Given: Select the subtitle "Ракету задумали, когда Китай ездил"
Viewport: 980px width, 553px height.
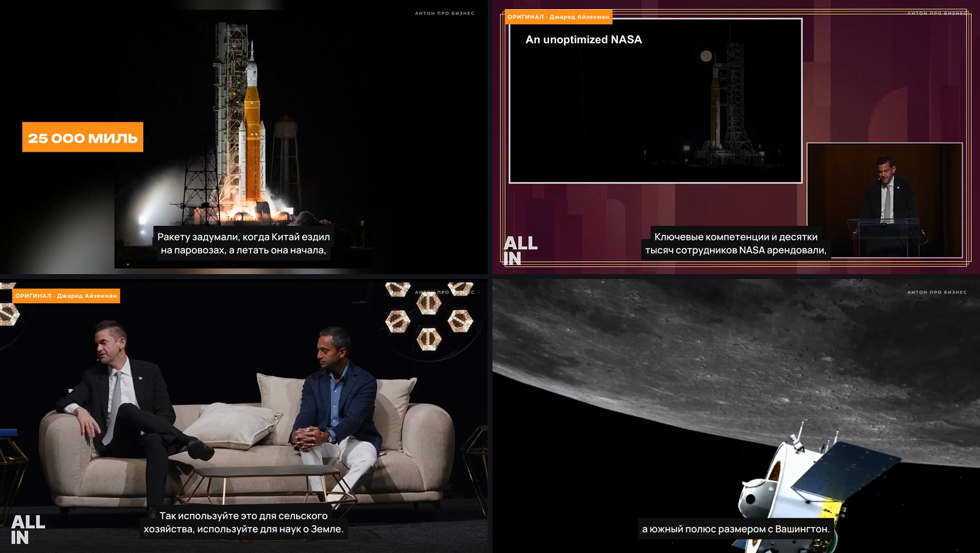Looking at the screenshot, I should click(x=244, y=237).
